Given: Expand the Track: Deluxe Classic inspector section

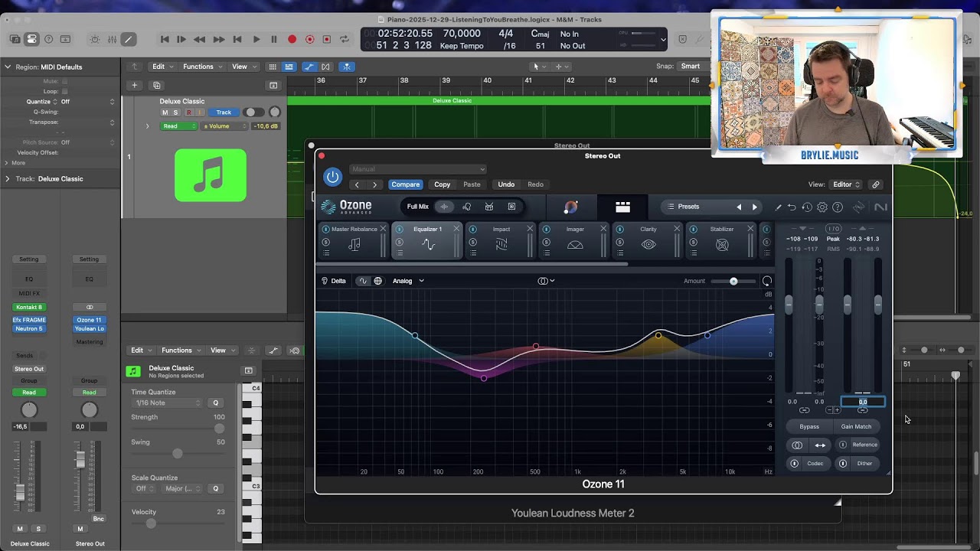Looking at the screenshot, I should click(8, 179).
